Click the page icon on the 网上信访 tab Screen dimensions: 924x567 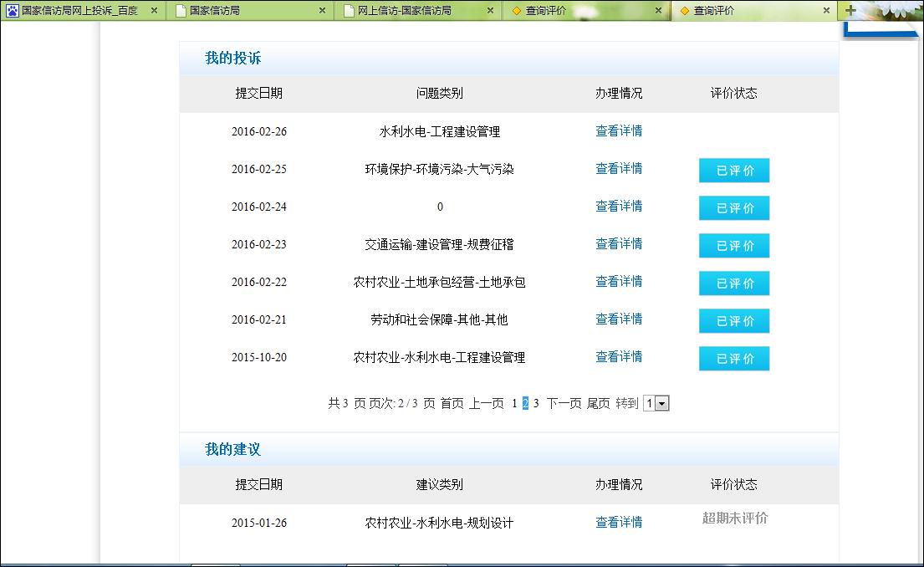point(348,11)
